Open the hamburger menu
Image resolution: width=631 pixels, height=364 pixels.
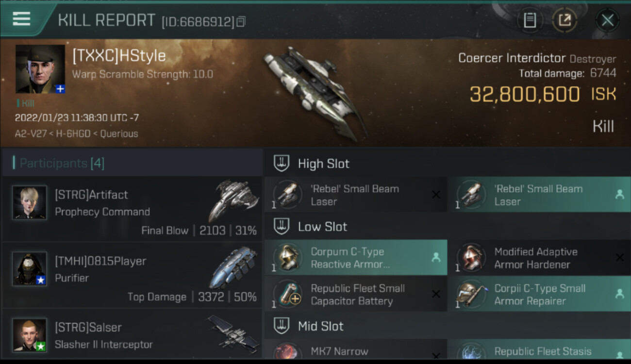click(x=21, y=19)
